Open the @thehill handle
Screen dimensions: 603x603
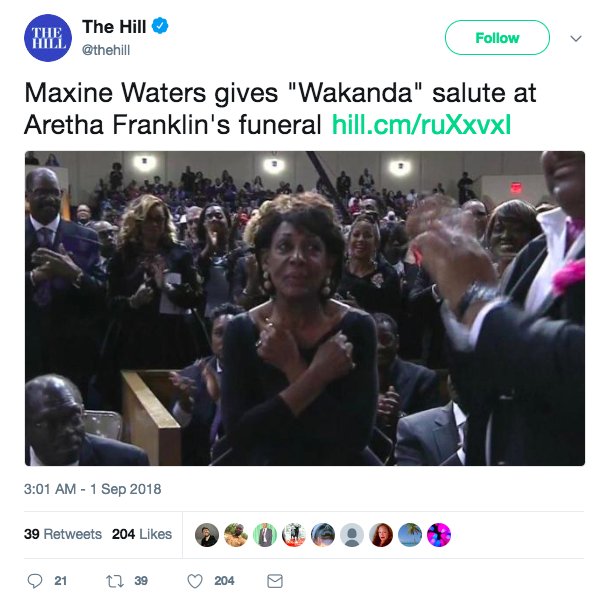[x=106, y=50]
